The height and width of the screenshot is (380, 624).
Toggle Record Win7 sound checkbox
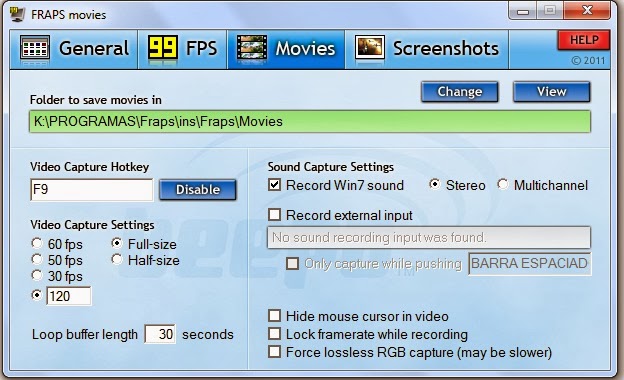pos(275,185)
